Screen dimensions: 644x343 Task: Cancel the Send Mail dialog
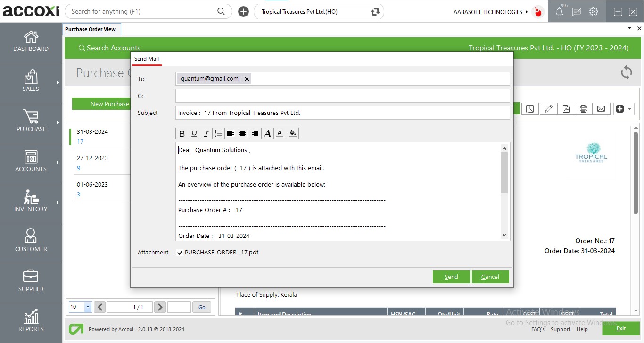490,277
